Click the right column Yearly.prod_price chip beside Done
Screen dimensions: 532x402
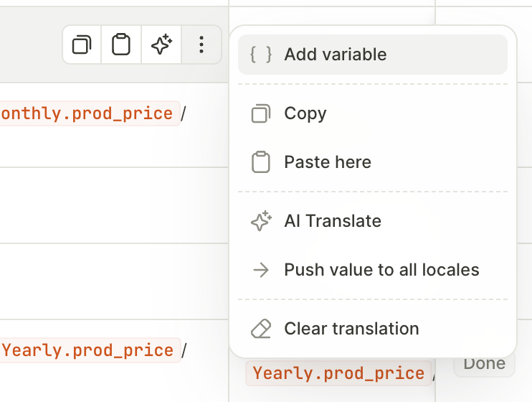338,373
